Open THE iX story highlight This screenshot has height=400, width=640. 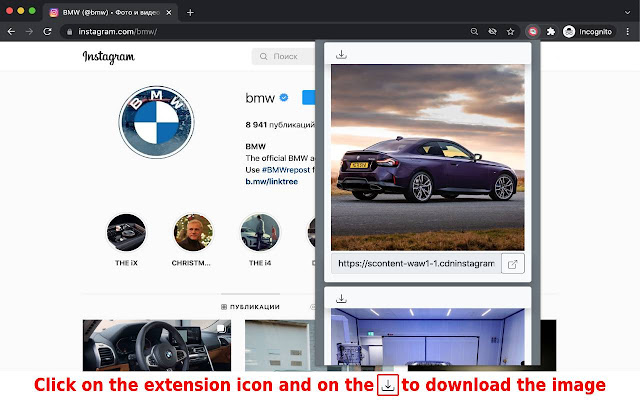point(126,233)
